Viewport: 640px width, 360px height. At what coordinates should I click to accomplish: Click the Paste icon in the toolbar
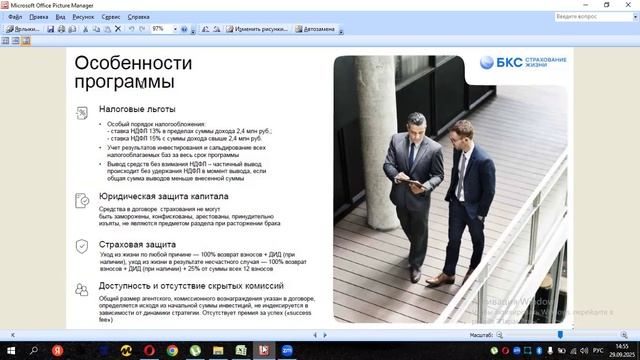[x=107, y=29]
